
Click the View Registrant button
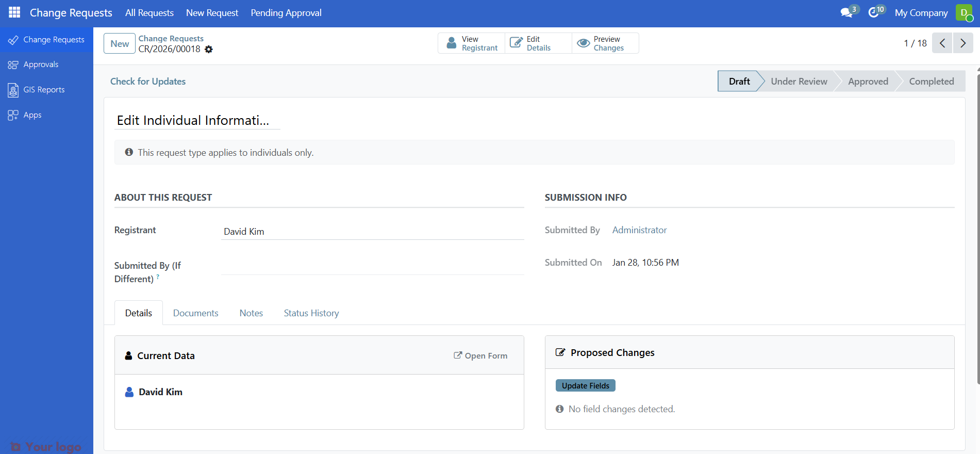coord(472,43)
